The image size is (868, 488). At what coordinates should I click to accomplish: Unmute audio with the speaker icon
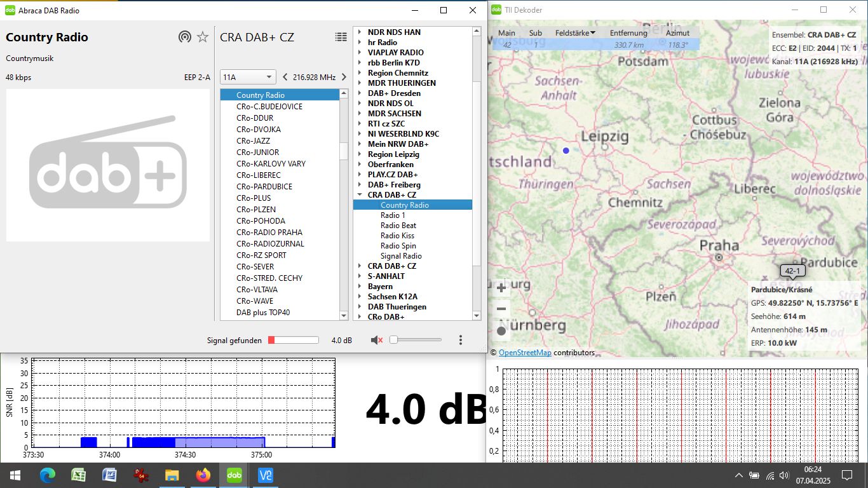pyautogui.click(x=376, y=340)
